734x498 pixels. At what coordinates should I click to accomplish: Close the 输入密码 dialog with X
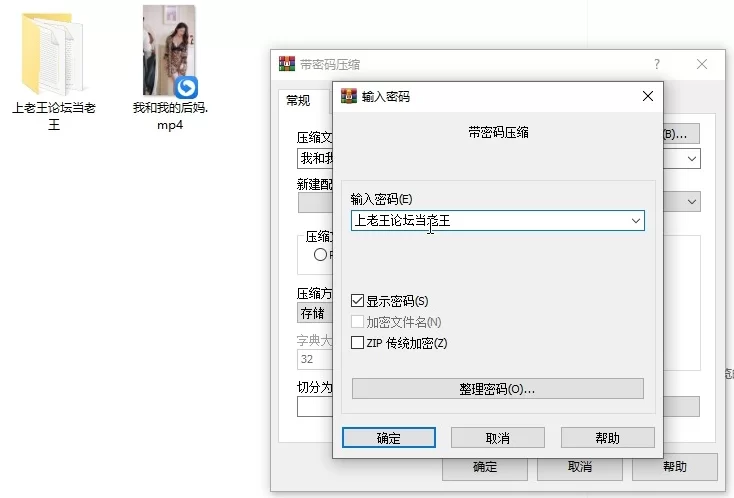[x=648, y=96]
